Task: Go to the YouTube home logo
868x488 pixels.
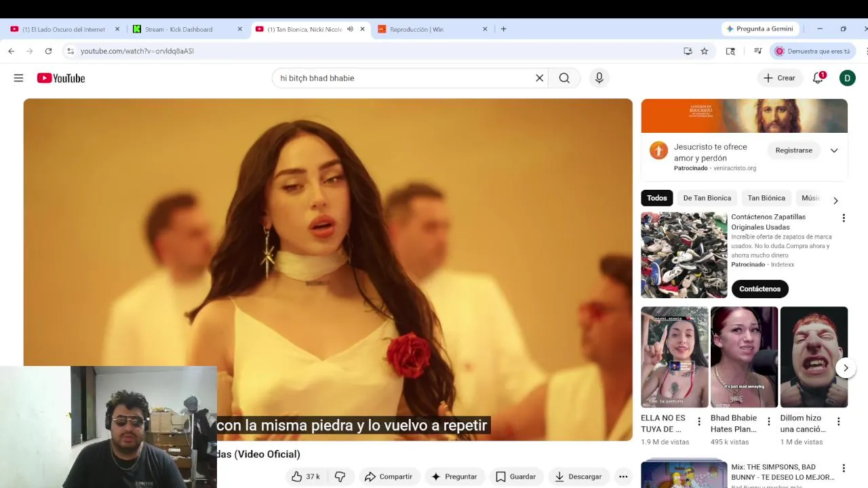Action: click(61, 78)
